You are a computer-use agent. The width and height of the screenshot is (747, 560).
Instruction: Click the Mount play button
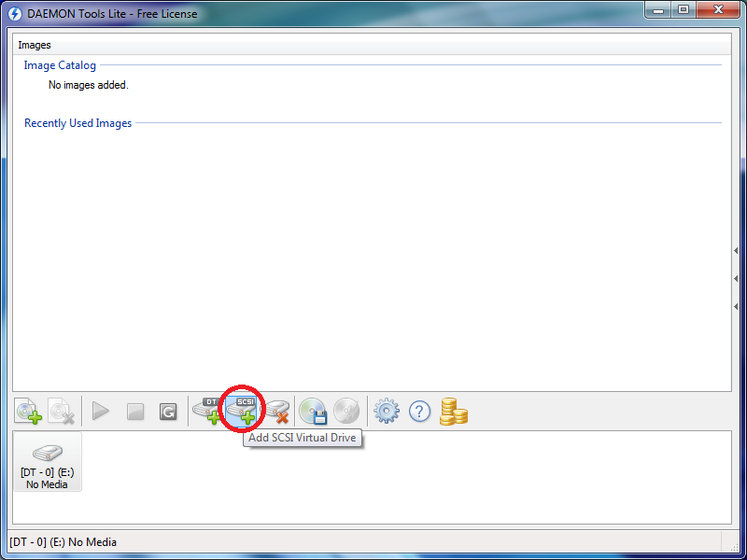101,412
